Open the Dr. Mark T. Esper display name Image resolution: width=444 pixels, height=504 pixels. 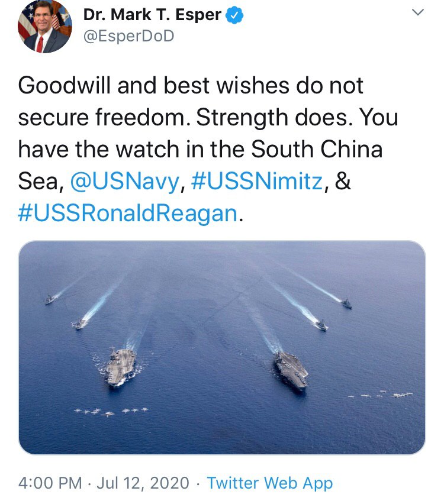click(152, 16)
